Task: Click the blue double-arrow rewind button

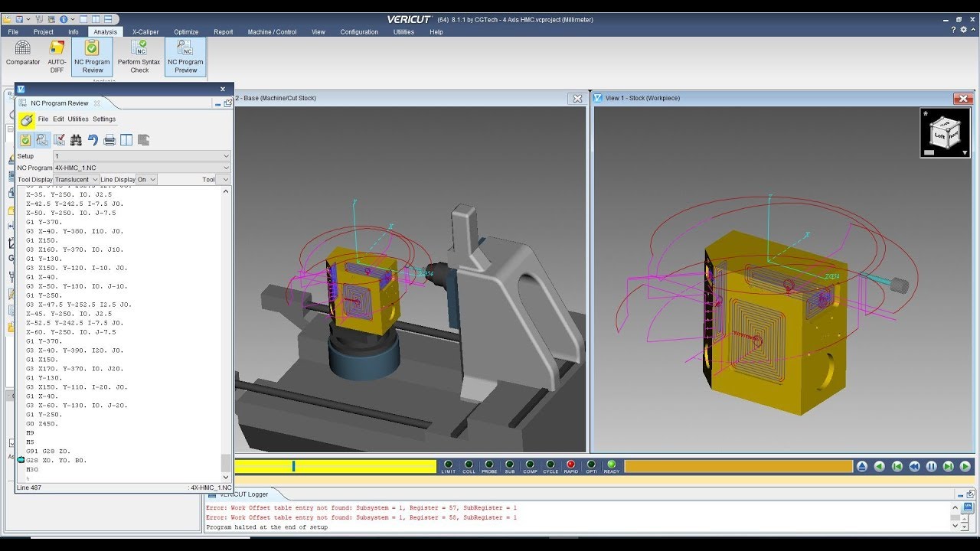Action: click(914, 466)
